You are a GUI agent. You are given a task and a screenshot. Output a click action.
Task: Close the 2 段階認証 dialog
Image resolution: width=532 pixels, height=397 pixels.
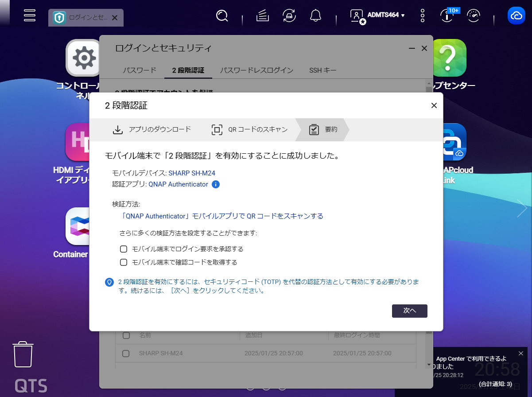click(434, 105)
